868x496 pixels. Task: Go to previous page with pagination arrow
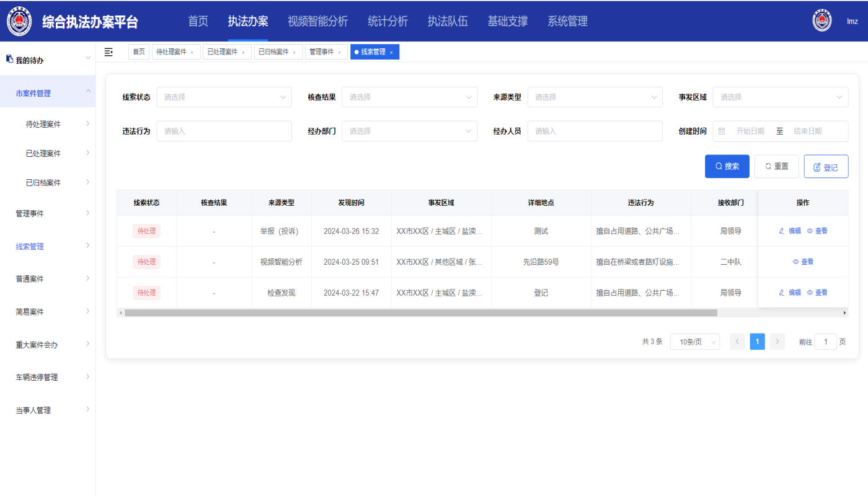pos(737,342)
